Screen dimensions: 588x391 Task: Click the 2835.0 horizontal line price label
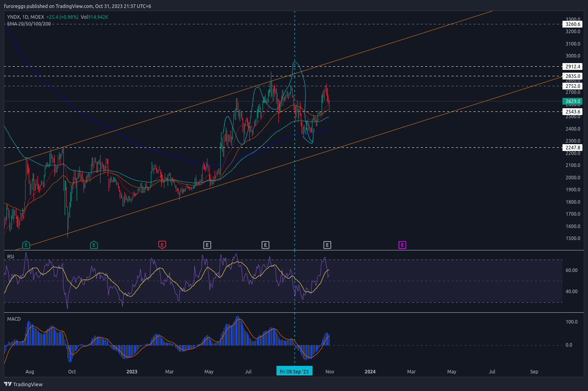tap(573, 76)
